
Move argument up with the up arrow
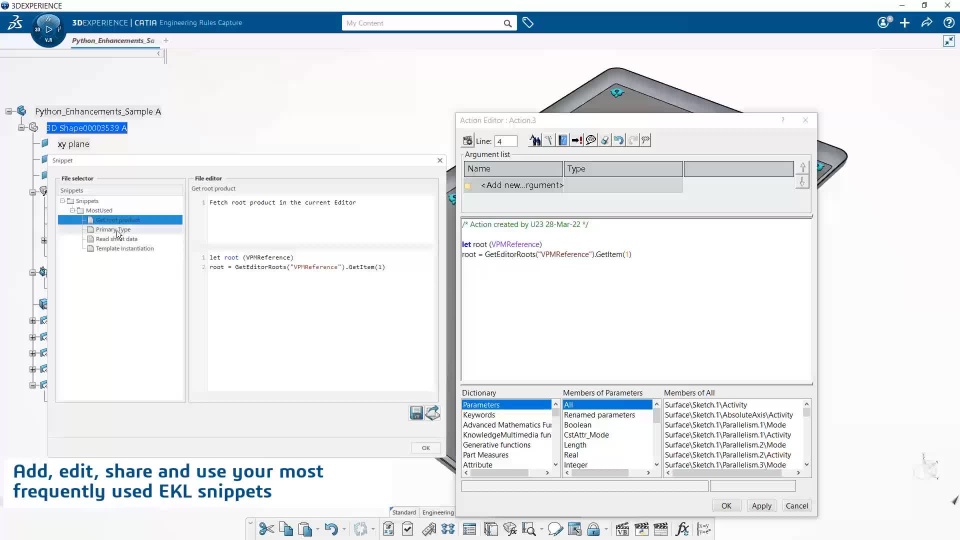[x=803, y=168]
